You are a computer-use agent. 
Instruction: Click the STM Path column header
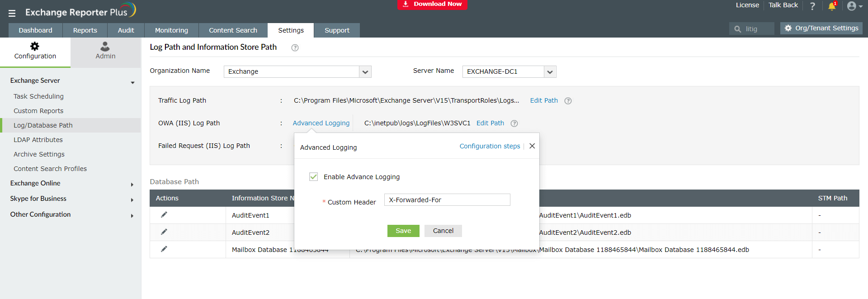tap(833, 198)
